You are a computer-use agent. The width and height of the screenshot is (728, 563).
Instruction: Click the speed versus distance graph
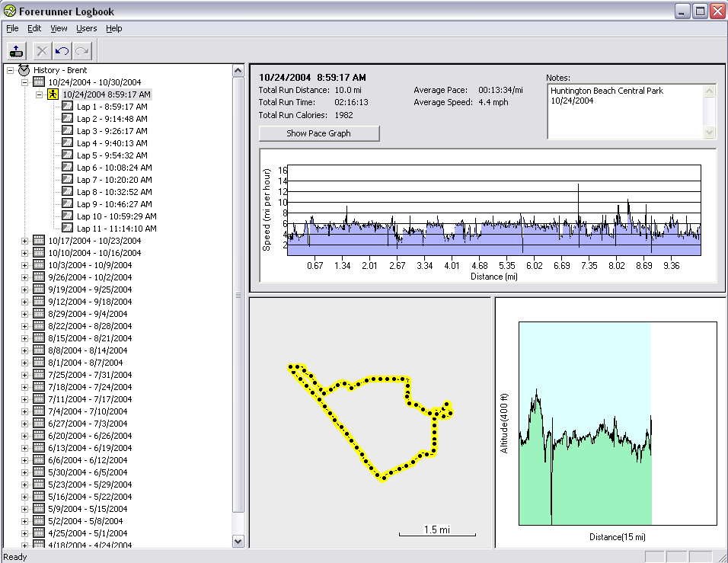coord(494,210)
